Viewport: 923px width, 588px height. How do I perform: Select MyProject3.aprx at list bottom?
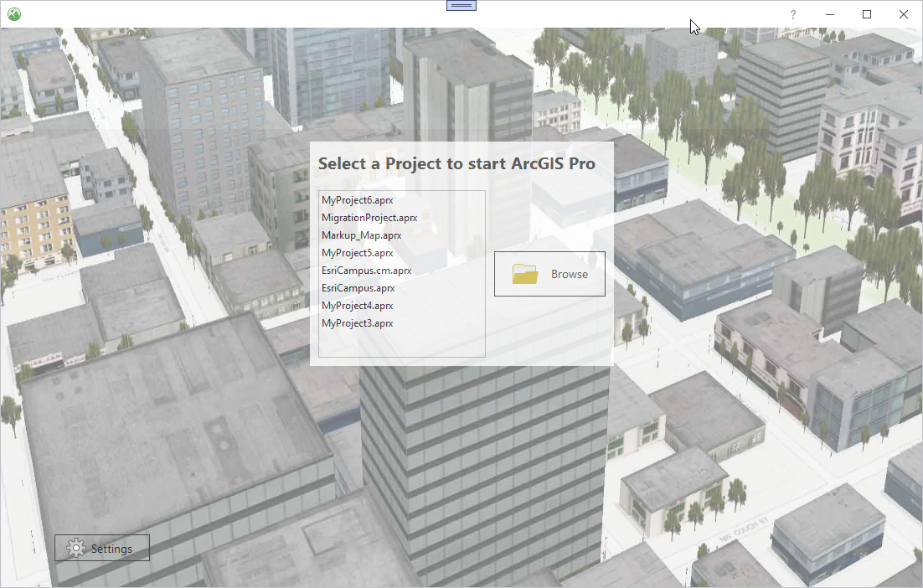(x=357, y=323)
